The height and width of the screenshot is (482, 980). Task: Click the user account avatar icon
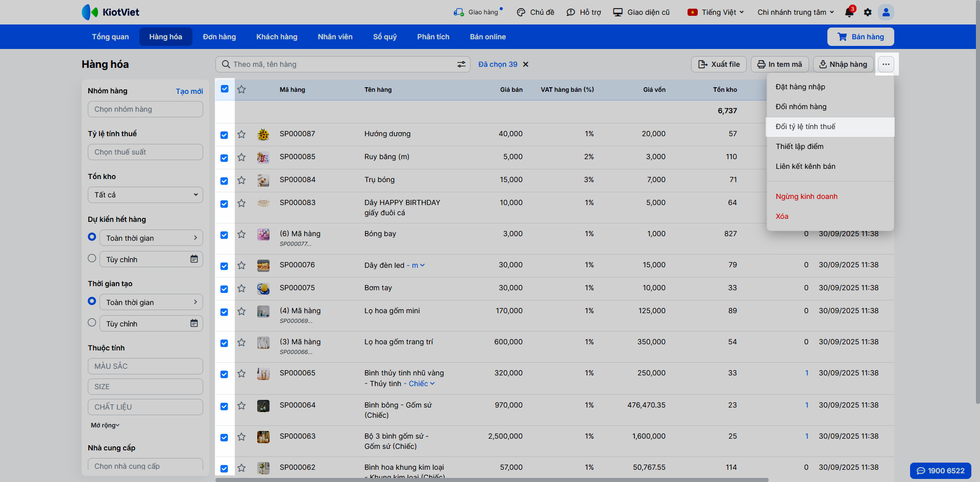pos(886,12)
